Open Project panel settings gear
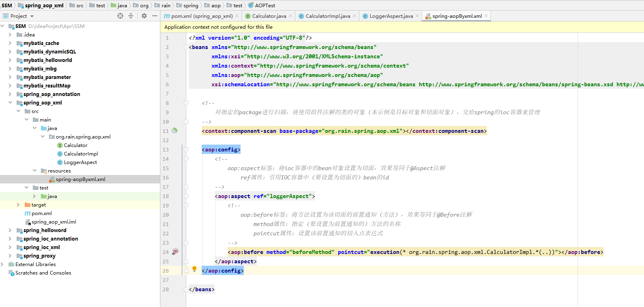 144,16
